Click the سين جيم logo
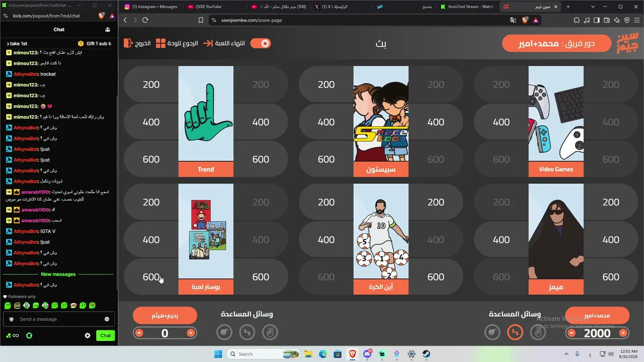The image size is (644, 362). (628, 43)
